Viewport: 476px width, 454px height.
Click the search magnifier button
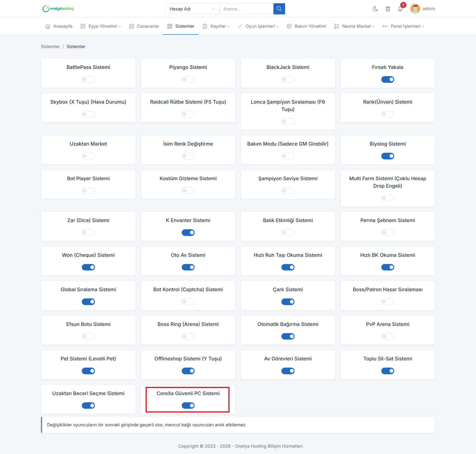click(279, 9)
